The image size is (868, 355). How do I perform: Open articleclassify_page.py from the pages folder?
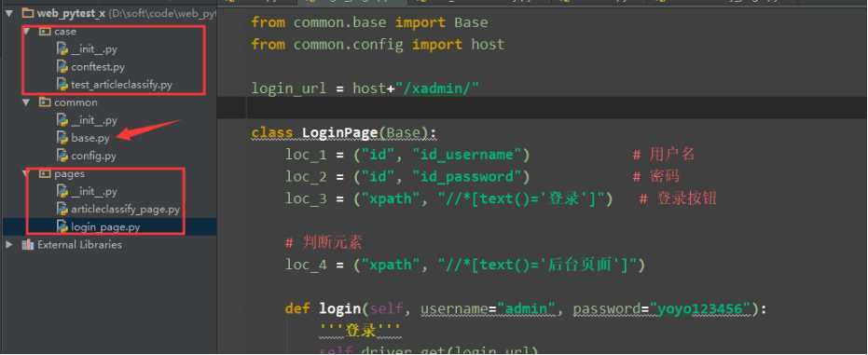(x=125, y=209)
